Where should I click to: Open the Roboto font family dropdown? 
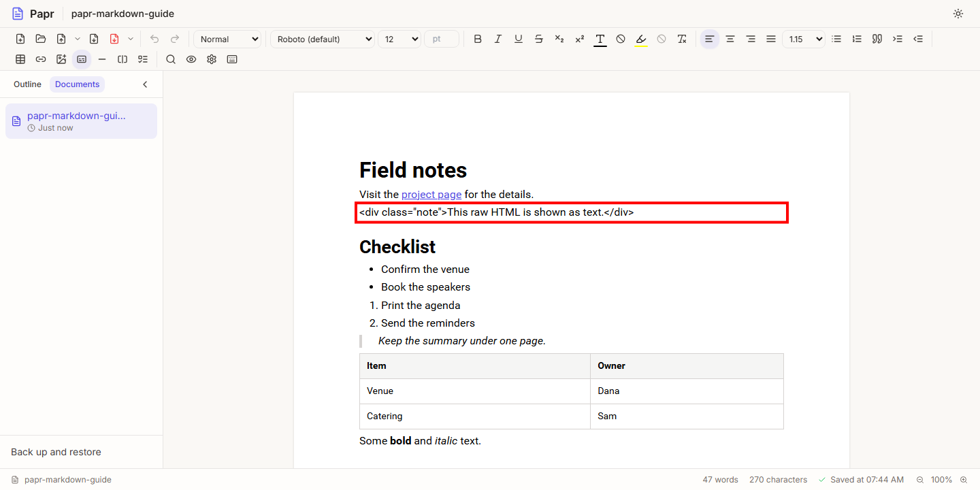pyautogui.click(x=323, y=39)
